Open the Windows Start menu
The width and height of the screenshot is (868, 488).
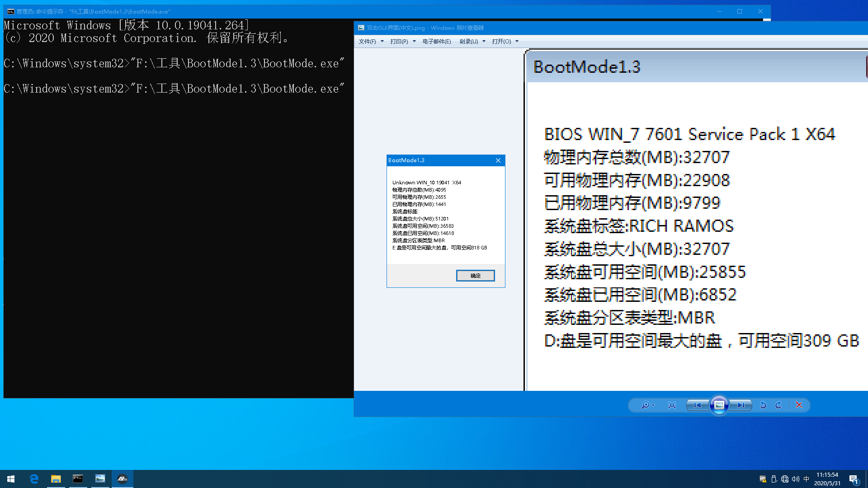tap(11, 479)
